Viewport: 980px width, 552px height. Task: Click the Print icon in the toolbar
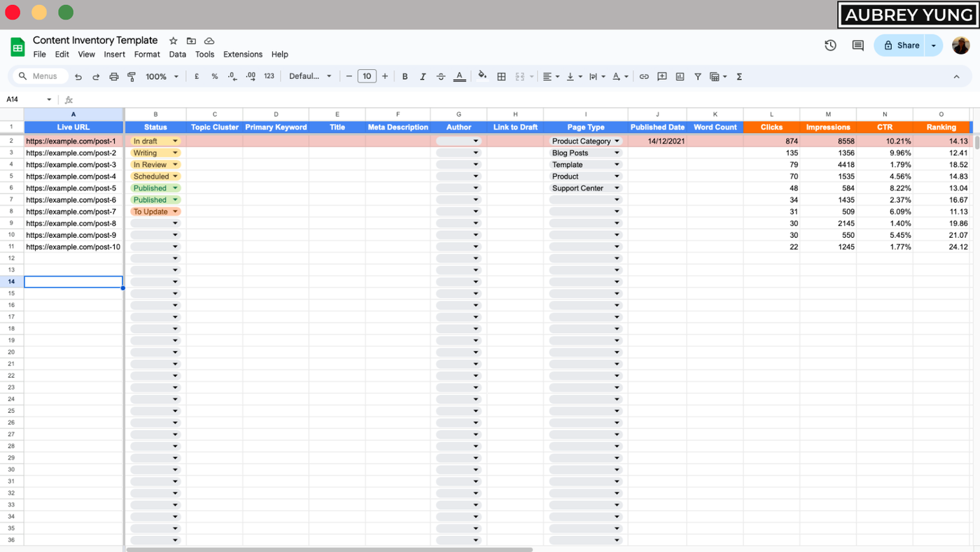(113, 76)
